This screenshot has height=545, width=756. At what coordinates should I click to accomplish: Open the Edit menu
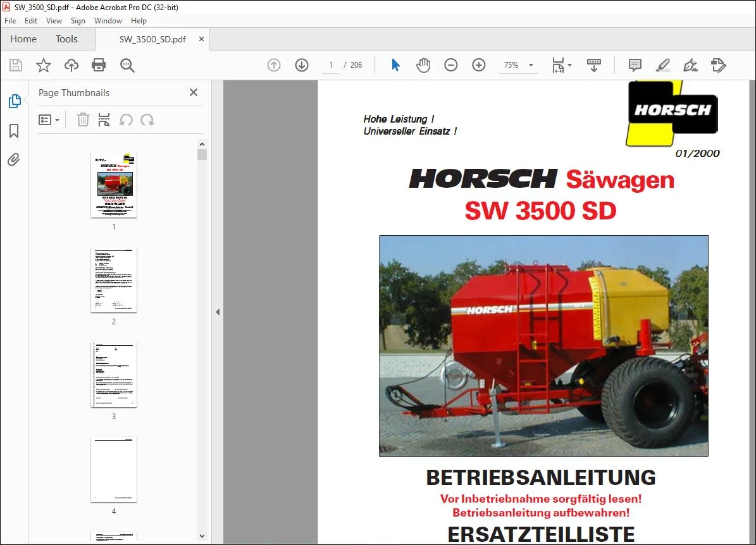pyautogui.click(x=31, y=21)
